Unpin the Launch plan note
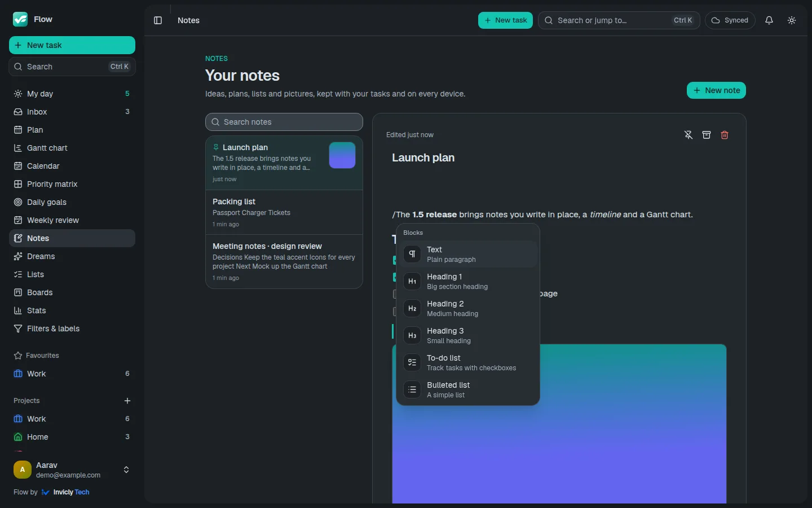The width and height of the screenshot is (812, 508). 689,135
